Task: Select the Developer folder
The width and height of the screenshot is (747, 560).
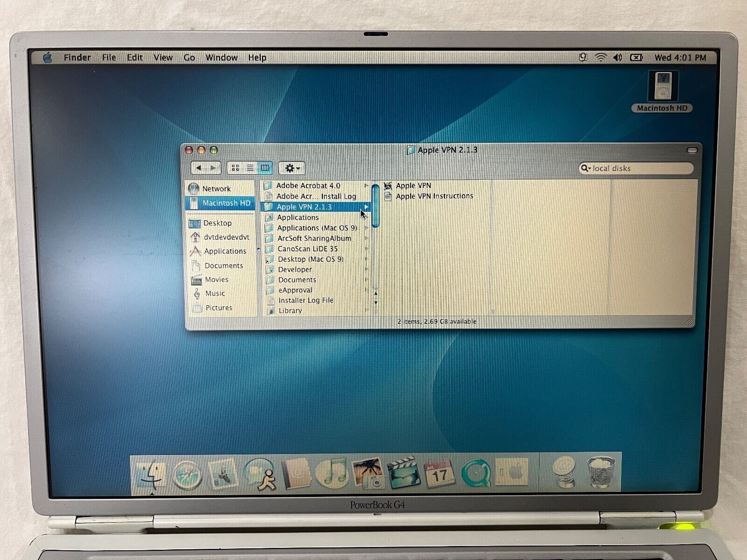Action: (x=295, y=269)
